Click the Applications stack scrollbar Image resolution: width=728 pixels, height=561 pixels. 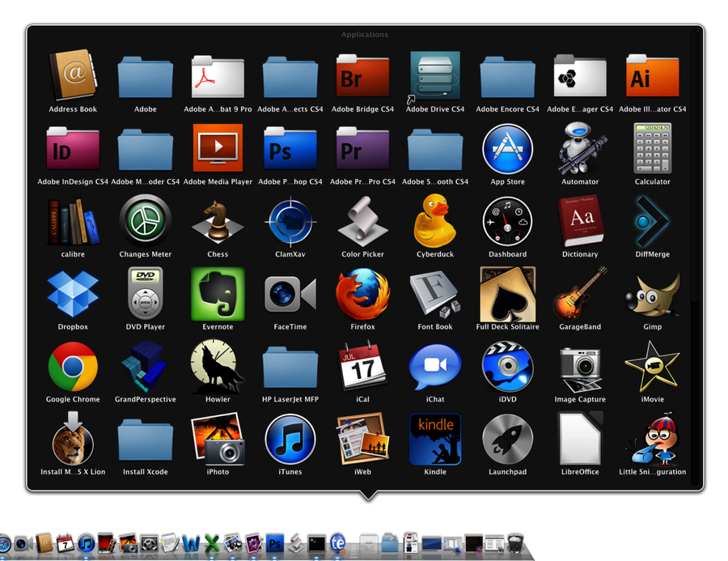click(695, 168)
